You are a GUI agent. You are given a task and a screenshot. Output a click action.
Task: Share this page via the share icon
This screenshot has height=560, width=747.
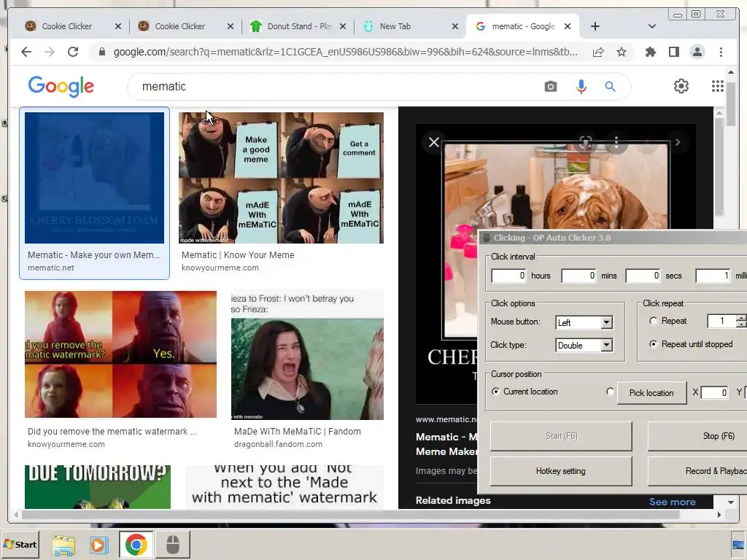coord(598,52)
